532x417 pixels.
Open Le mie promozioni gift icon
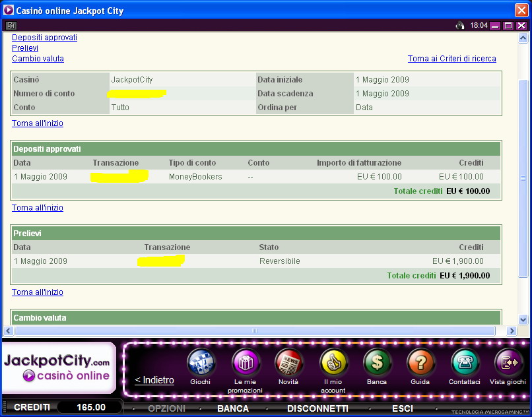(x=245, y=363)
